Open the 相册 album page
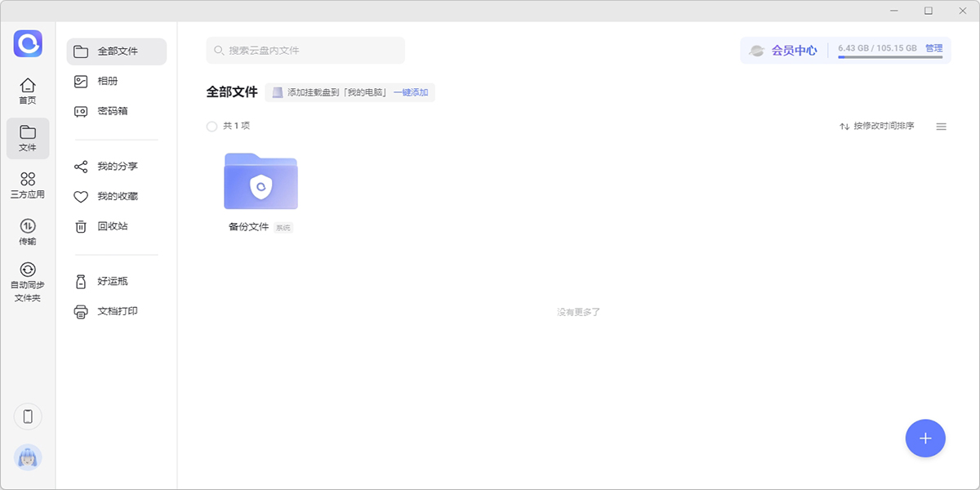This screenshot has width=980, height=490. point(117,81)
